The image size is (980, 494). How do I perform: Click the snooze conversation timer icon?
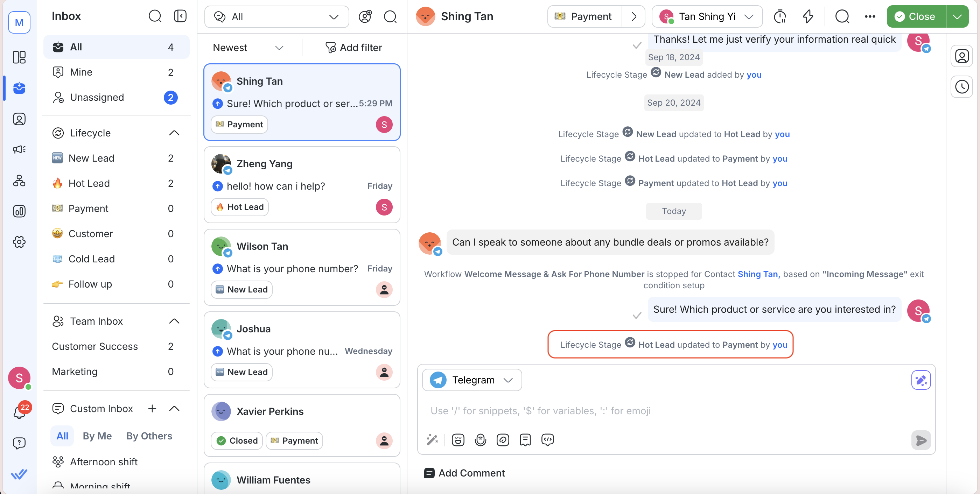point(779,17)
